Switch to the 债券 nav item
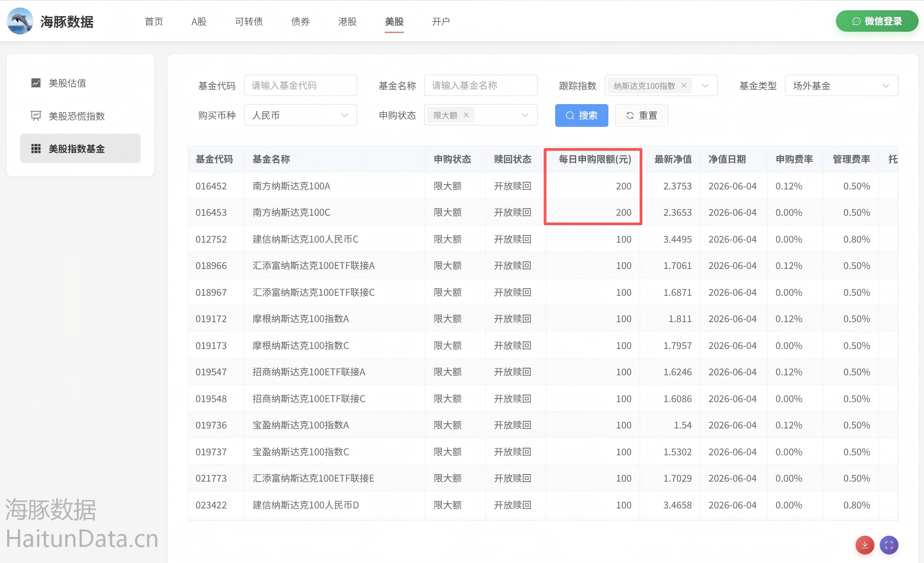 tap(300, 21)
